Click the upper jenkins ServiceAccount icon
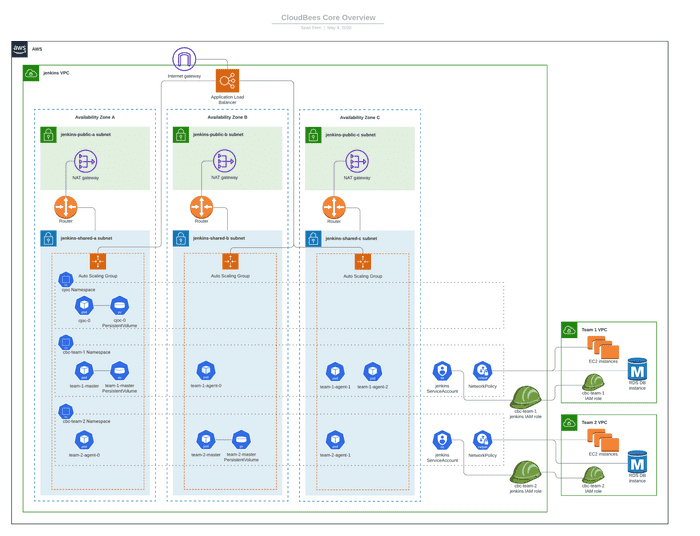The width and height of the screenshot is (700, 536). 442,371
